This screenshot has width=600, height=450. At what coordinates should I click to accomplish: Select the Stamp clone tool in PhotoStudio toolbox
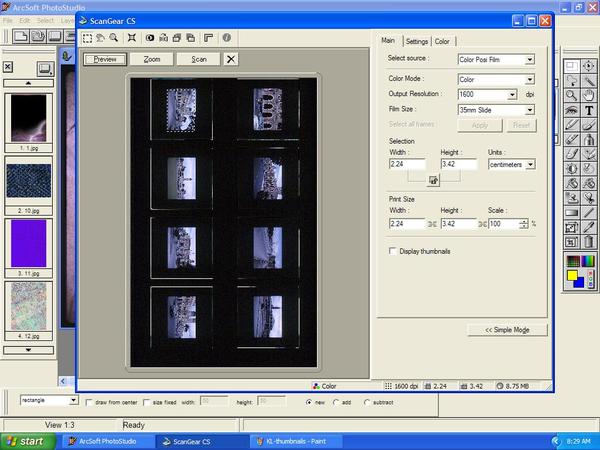pyautogui.click(x=571, y=198)
